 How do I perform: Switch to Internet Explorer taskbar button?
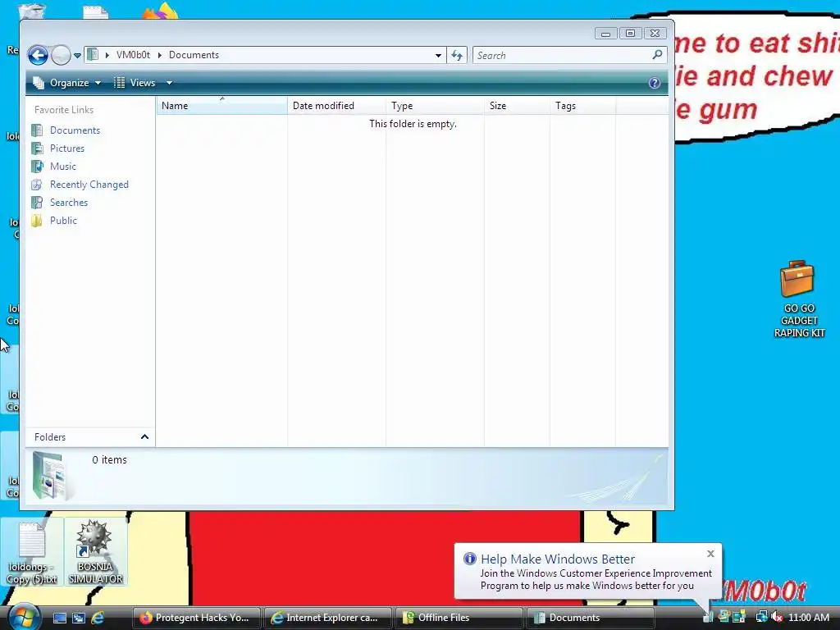(327, 618)
